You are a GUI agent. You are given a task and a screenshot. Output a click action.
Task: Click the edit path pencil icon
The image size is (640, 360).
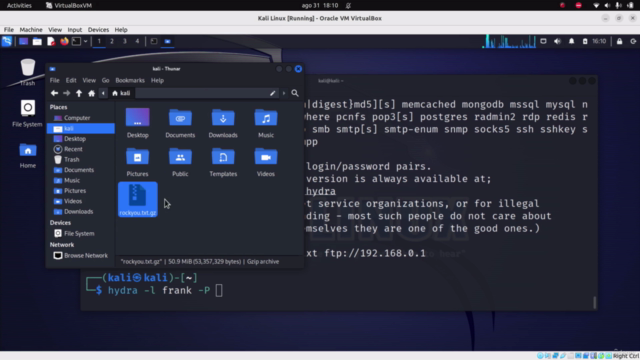[273, 93]
